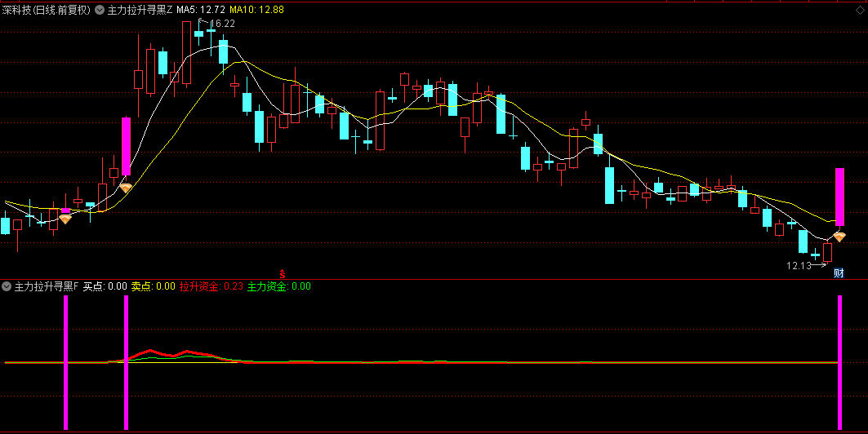Open the main chart indicator dropdown arrow
This screenshot has width=868, height=434.
click(100, 10)
